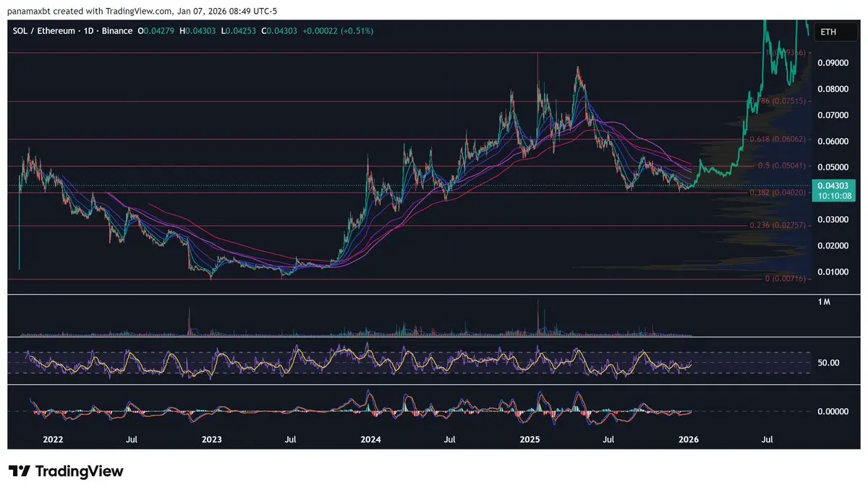Click the Jul label between 2022 and 2023
868x493 pixels.
(x=132, y=439)
